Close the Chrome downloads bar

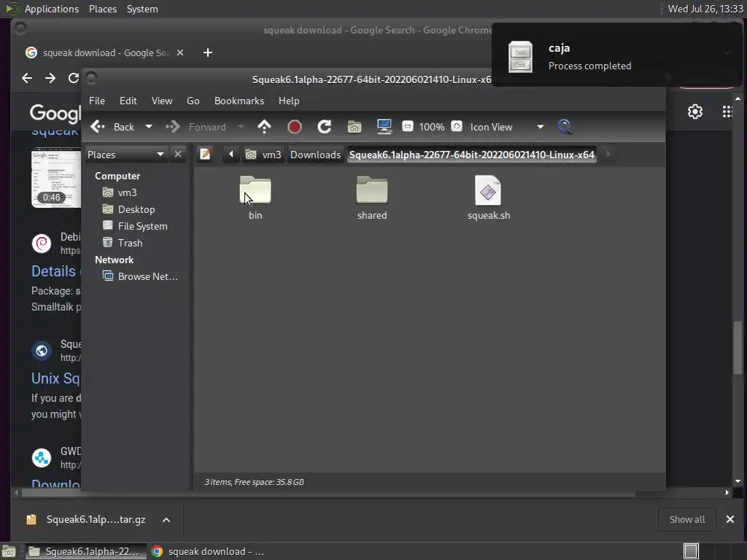tap(729, 519)
